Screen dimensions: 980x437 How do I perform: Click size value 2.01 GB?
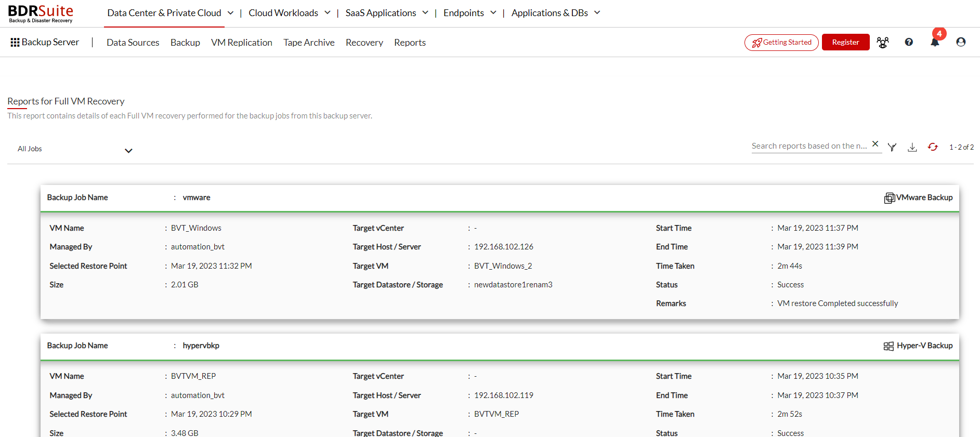click(185, 285)
